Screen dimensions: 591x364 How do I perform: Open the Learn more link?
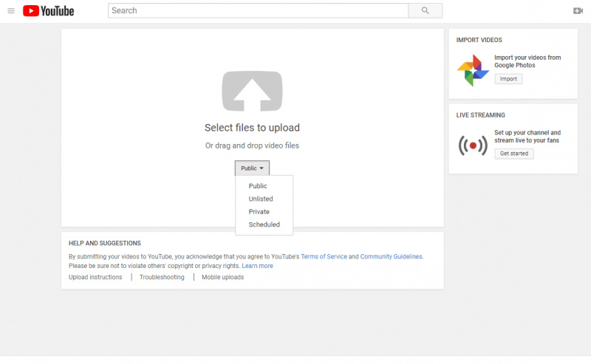pos(257,266)
